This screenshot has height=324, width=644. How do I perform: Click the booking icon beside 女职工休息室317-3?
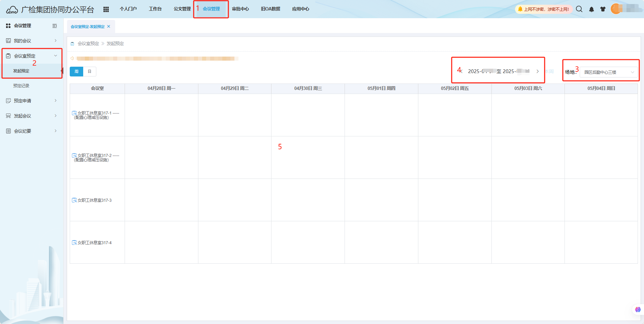tap(74, 200)
